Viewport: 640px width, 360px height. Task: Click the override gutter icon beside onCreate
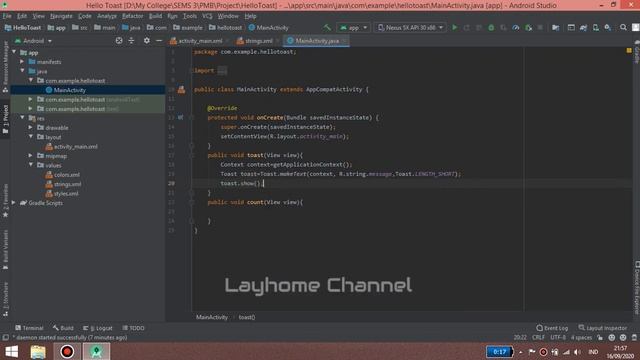(x=180, y=118)
